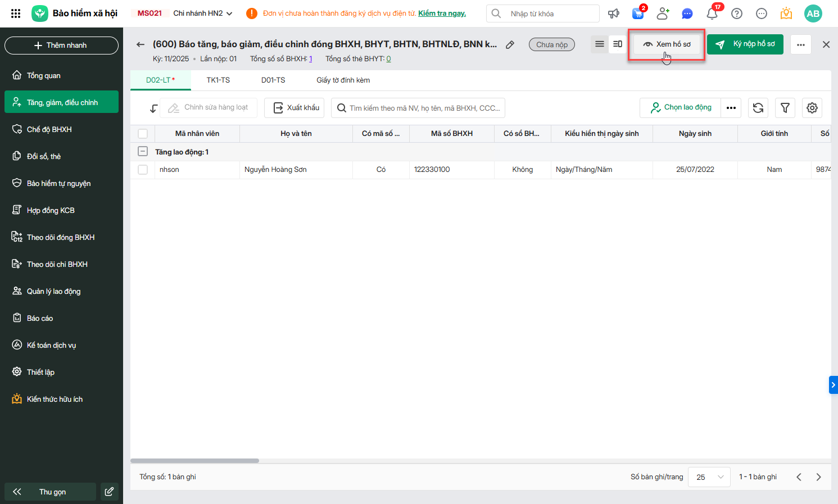
Task: Click the Tổng số sổ BHXH count link
Action: pyautogui.click(x=310, y=59)
